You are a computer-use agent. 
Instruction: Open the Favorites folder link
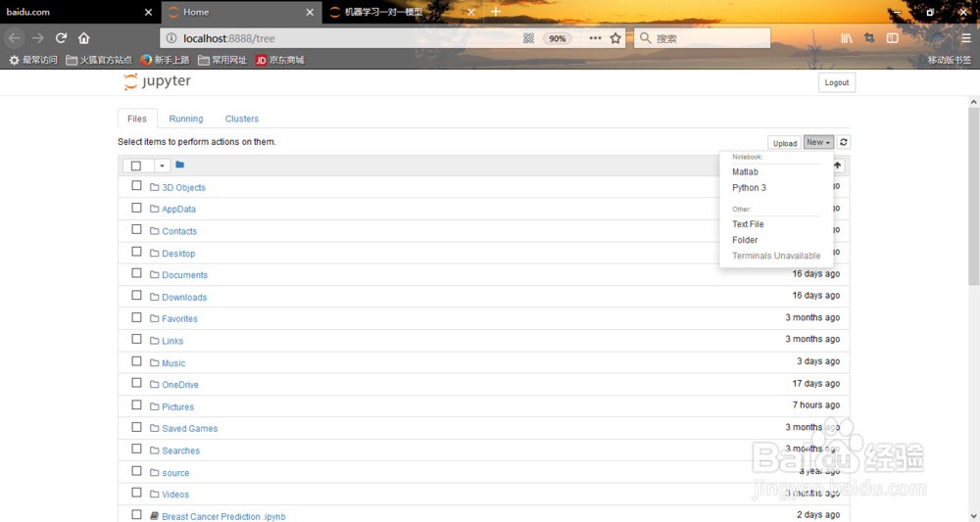[x=179, y=318]
